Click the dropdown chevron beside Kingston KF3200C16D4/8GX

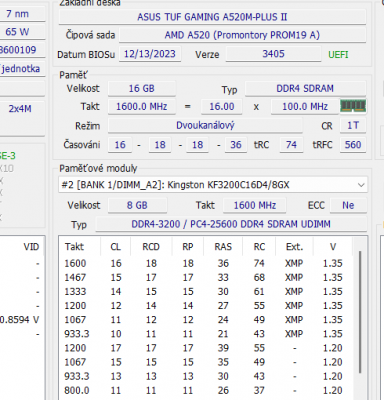point(361,185)
